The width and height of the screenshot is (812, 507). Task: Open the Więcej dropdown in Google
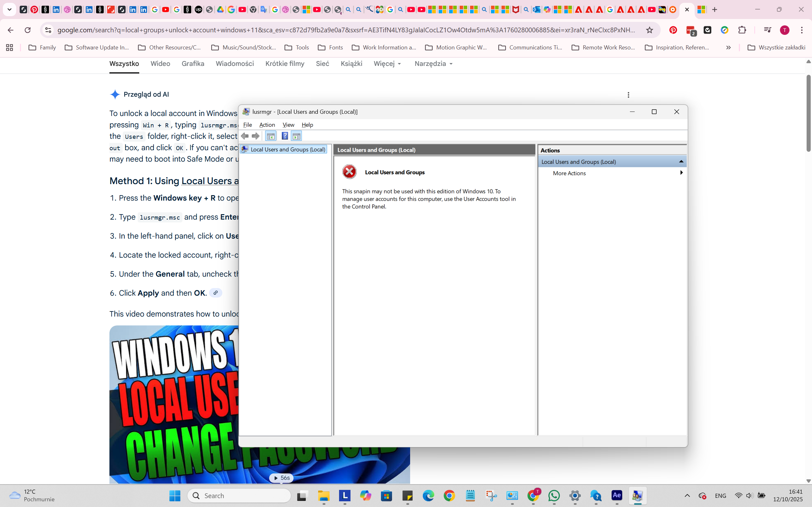click(387, 64)
